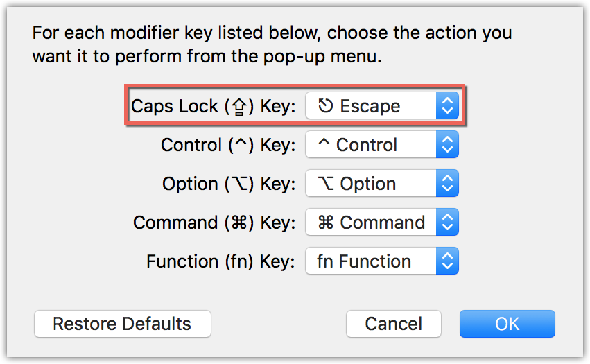Click the caret icon in Control menu
The height and width of the screenshot is (364, 590).
click(x=324, y=142)
